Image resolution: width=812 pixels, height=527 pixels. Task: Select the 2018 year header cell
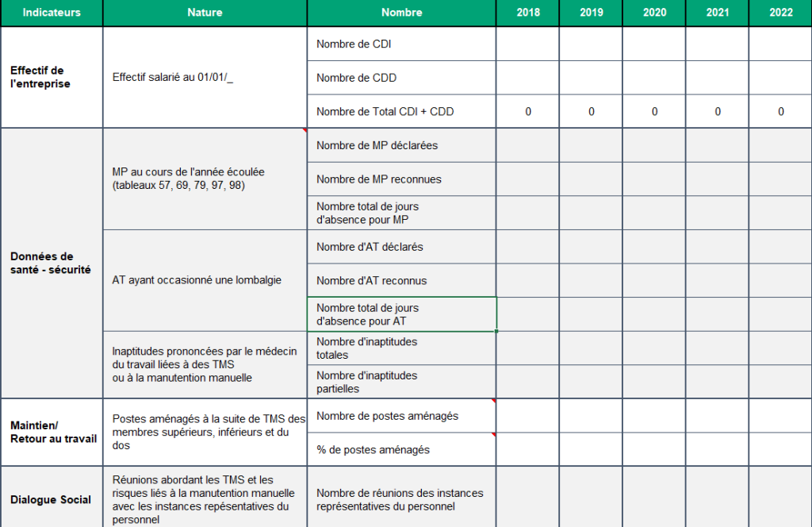(527, 13)
